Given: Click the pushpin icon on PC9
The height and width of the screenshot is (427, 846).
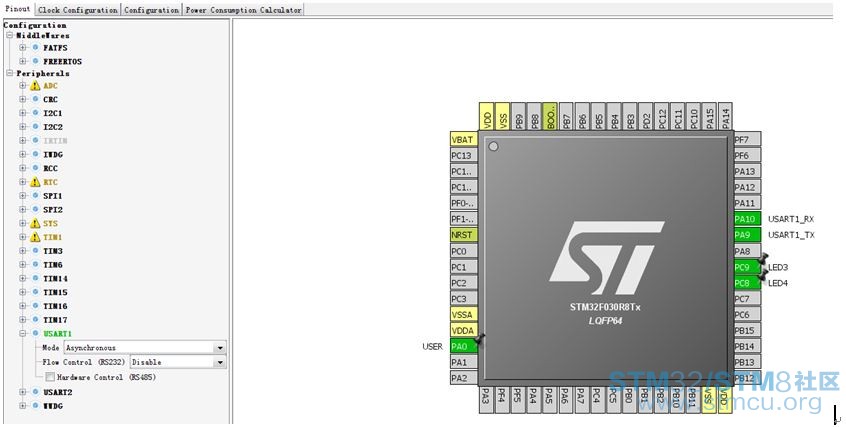Looking at the screenshot, I should tap(762, 259).
